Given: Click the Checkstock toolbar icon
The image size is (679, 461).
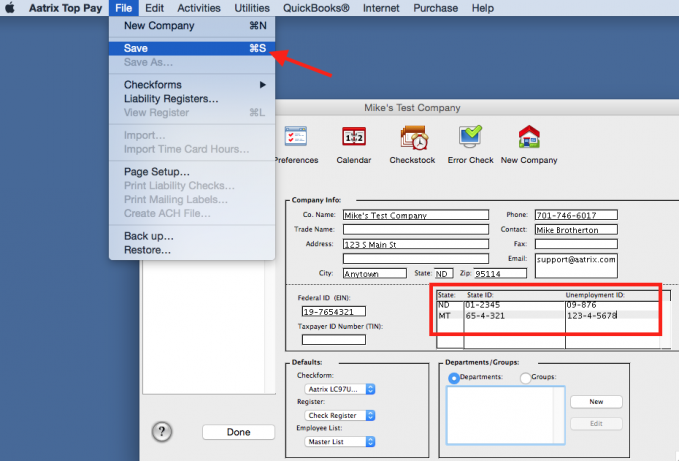Looking at the screenshot, I should [412, 139].
